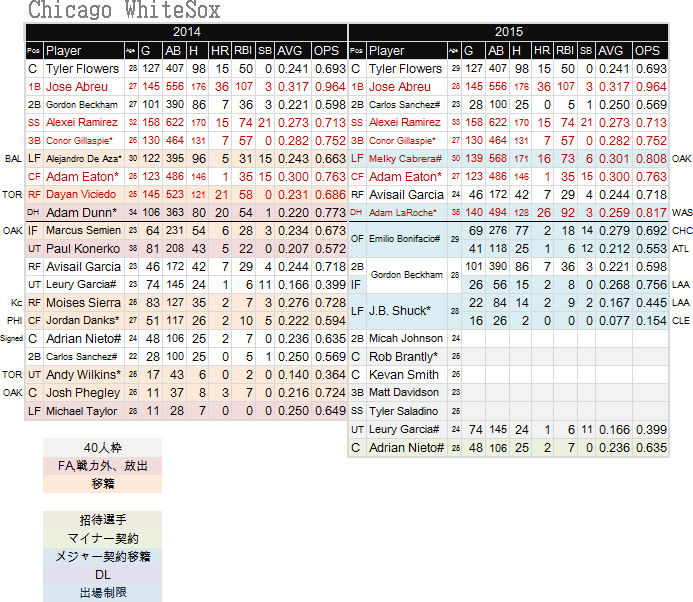This screenshot has width=693, height=602.
Task: Click Gordon Beckham in the 2015 table
Action: (x=407, y=275)
